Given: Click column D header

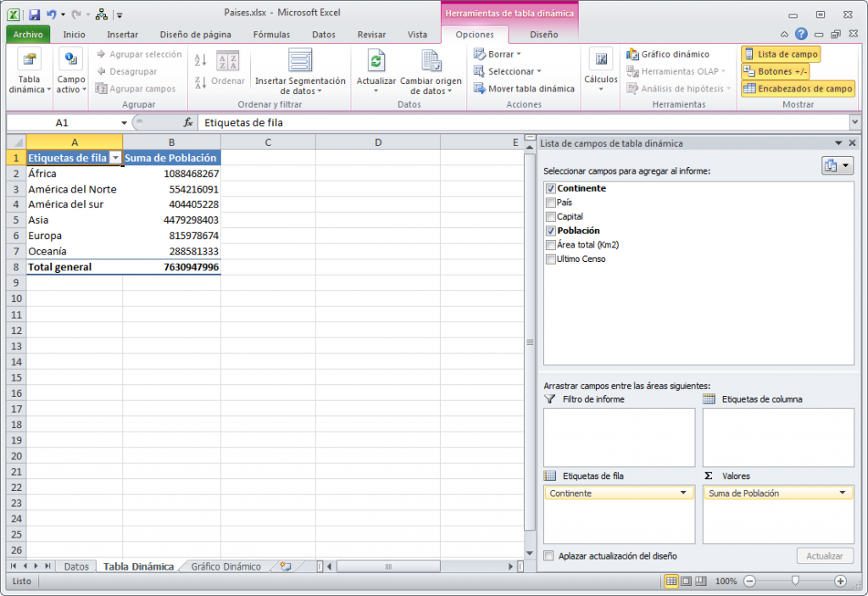Looking at the screenshot, I should 378,142.
